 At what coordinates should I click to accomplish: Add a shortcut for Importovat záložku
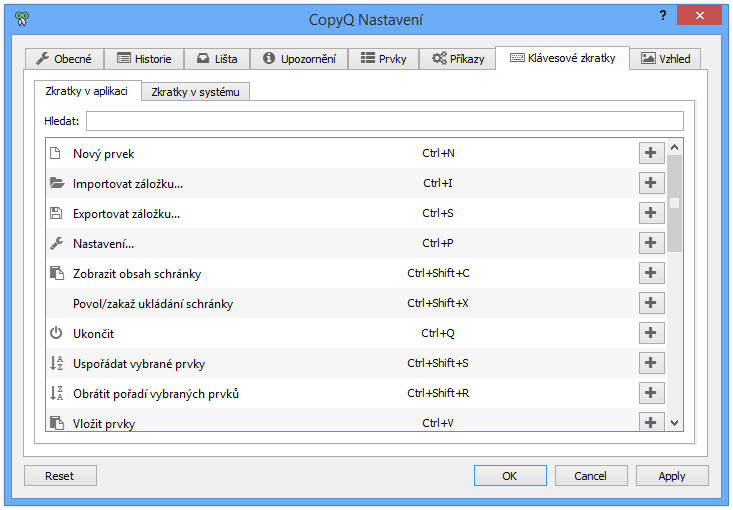tap(651, 183)
